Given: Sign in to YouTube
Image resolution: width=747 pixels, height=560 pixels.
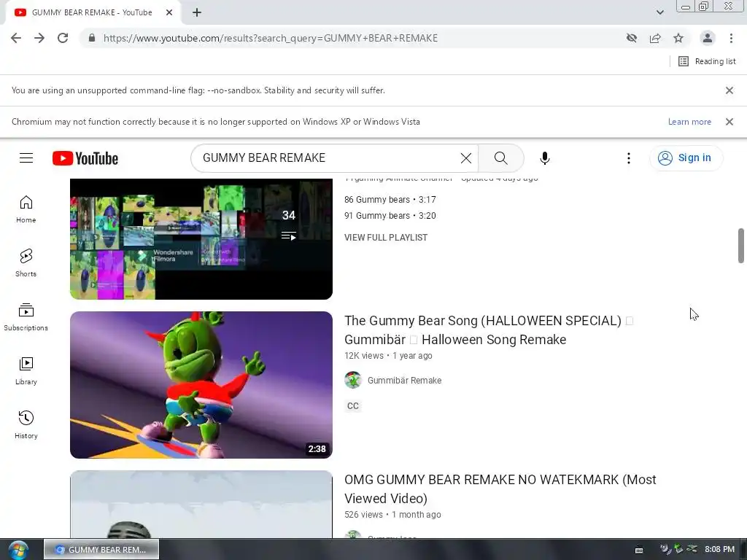Looking at the screenshot, I should click(686, 157).
